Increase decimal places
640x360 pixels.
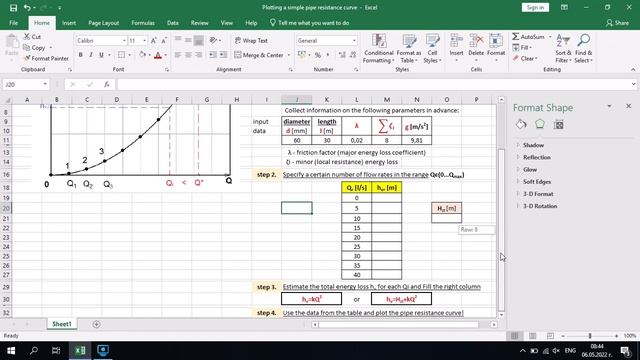click(342, 55)
